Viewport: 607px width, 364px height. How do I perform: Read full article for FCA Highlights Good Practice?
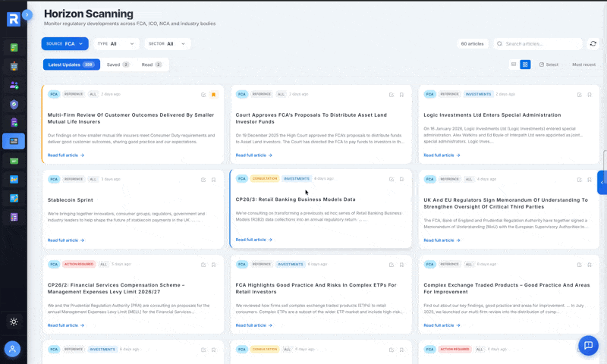[254, 325]
